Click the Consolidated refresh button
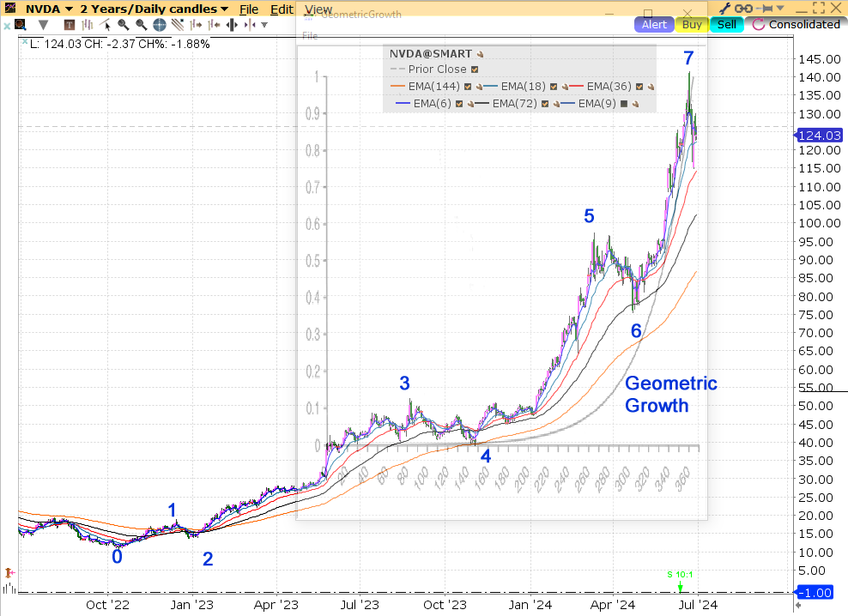 coord(797,24)
